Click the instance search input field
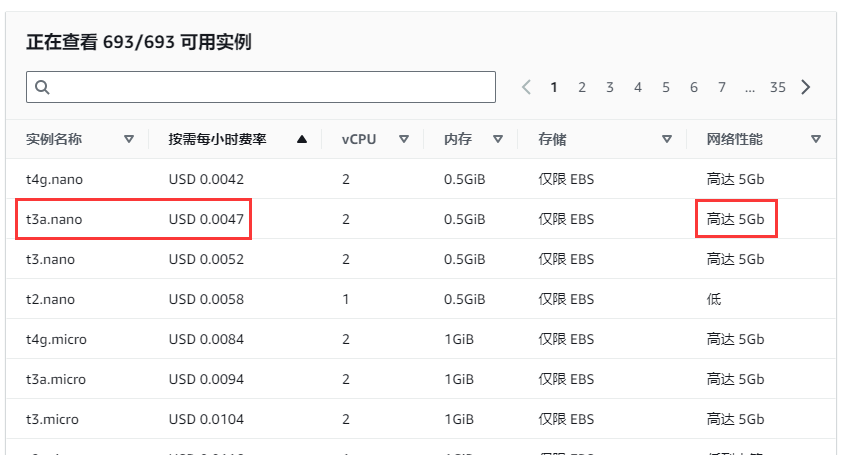The height and width of the screenshot is (455, 856). pyautogui.click(x=270, y=87)
